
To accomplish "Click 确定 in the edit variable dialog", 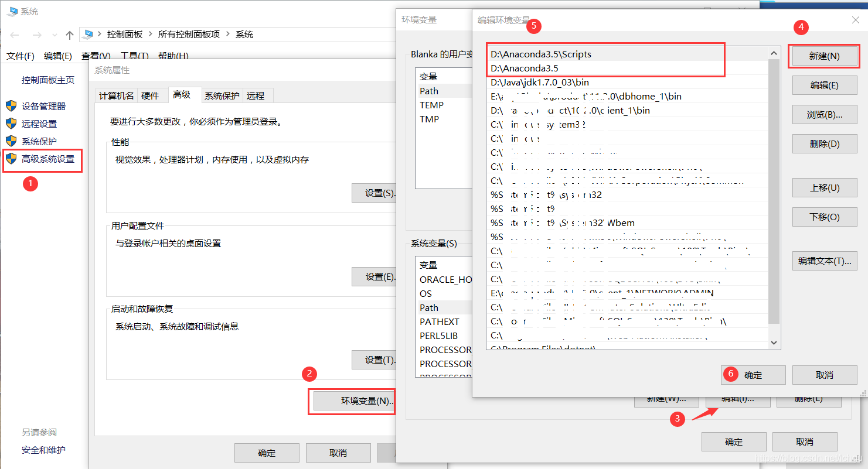I will tap(753, 375).
